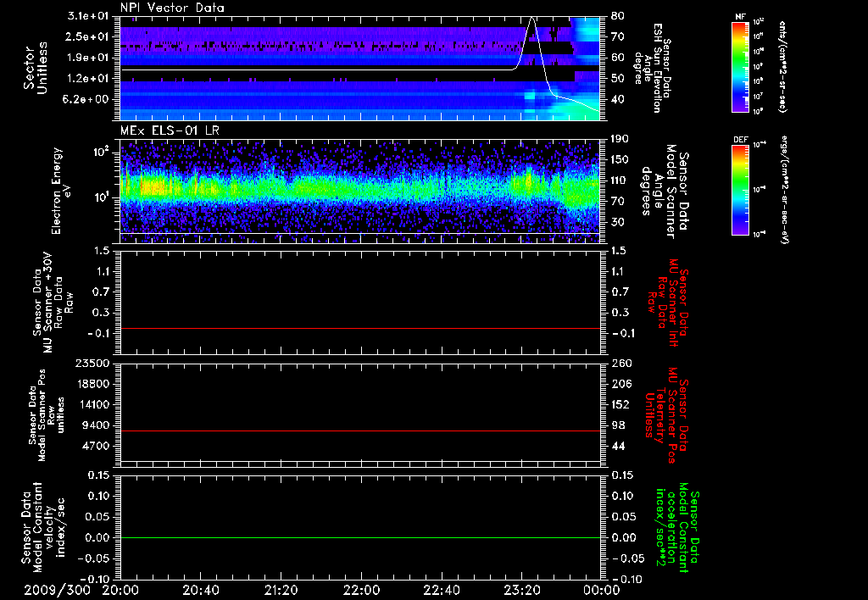
Task: Click the green constant velocity line
Action: pyautogui.click(x=360, y=538)
